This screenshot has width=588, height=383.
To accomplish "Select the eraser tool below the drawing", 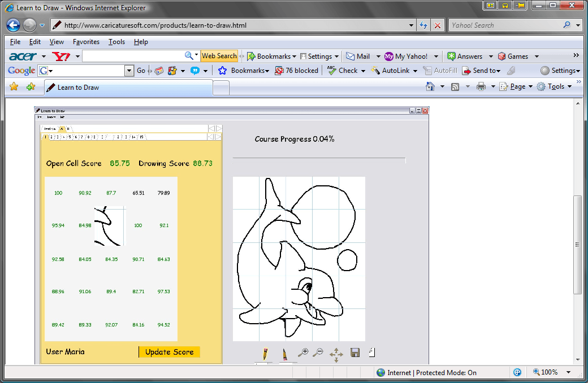I will pyautogui.click(x=284, y=354).
